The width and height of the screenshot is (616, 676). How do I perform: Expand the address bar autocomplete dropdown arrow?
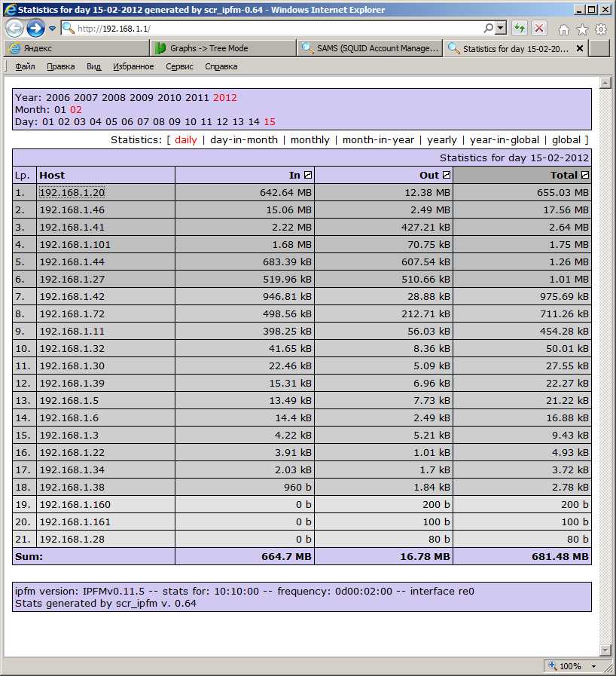tap(500, 29)
